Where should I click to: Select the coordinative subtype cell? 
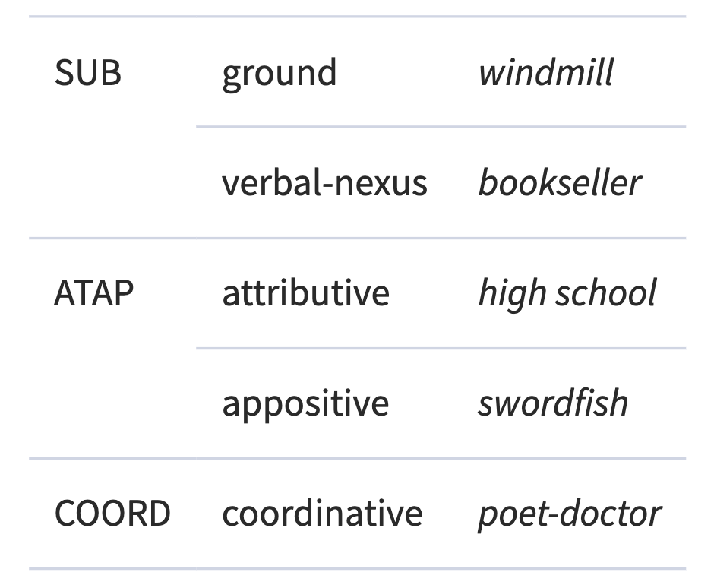point(322,514)
